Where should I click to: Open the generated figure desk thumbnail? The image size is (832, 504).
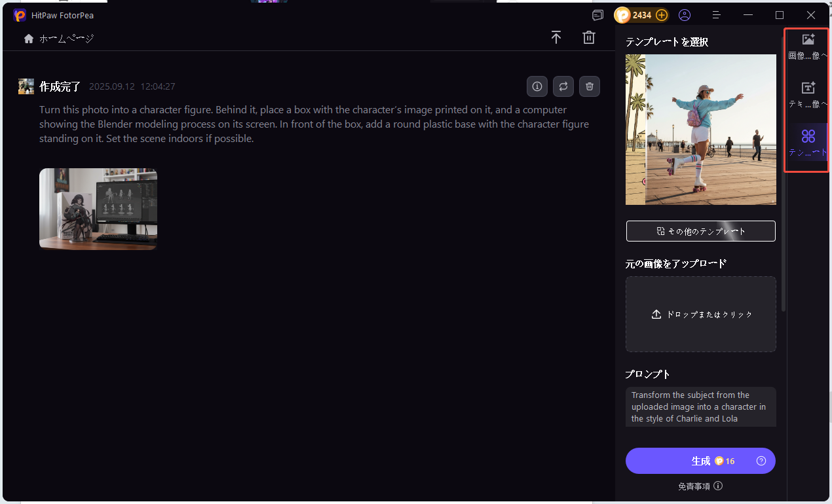pyautogui.click(x=98, y=209)
